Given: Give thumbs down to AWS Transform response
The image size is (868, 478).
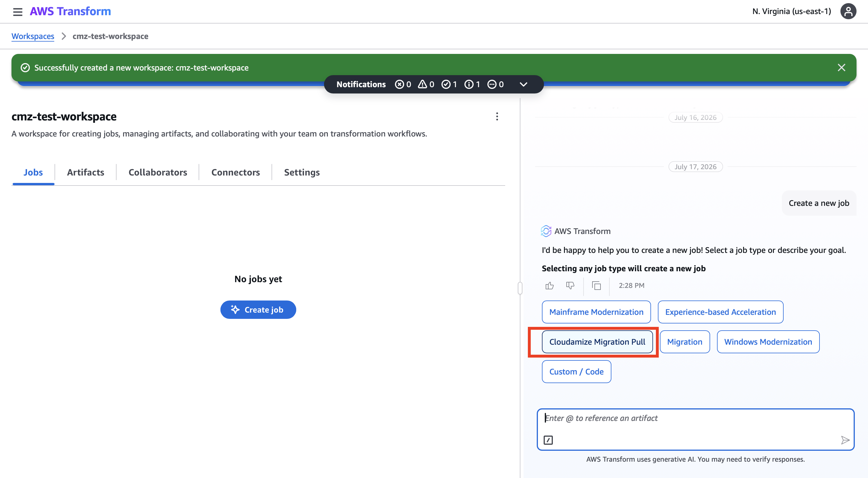Looking at the screenshot, I should 570,286.
